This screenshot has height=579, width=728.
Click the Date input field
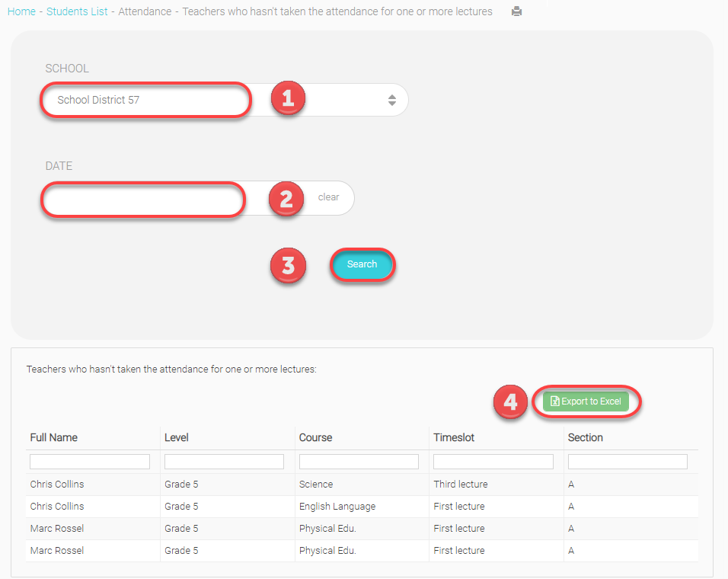tap(143, 199)
